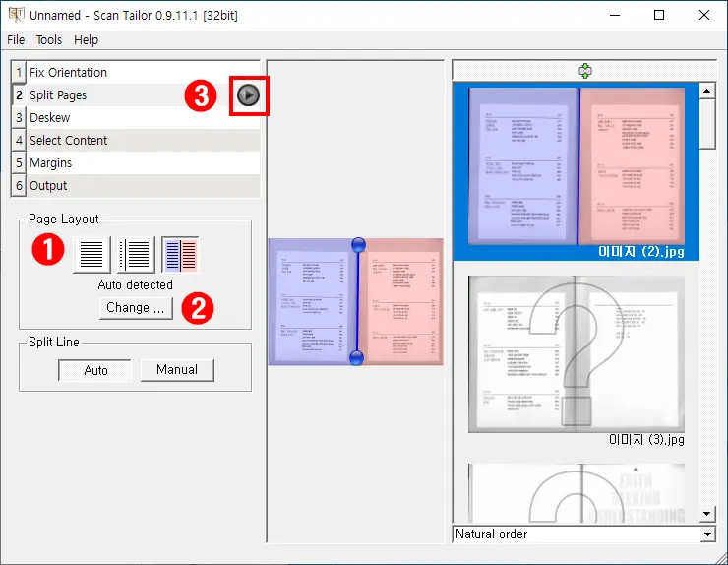Open the Natural order sorting dropdown
Screen dimensions: 728x565
pos(583,534)
